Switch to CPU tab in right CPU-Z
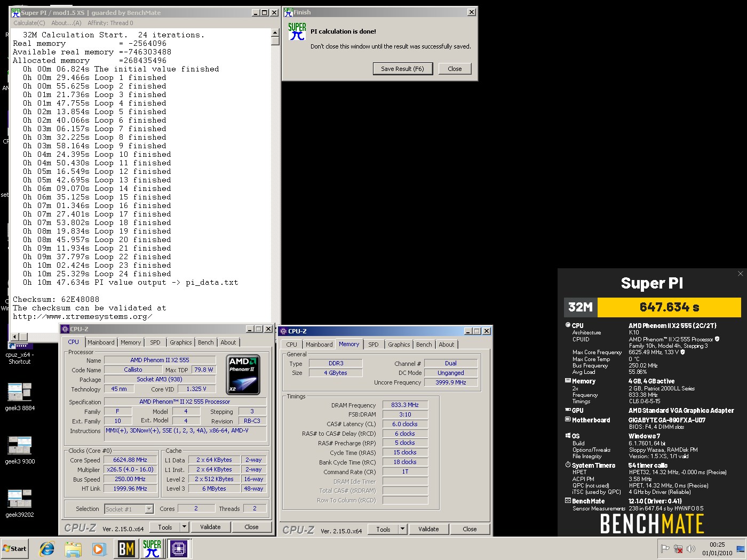 coord(292,345)
